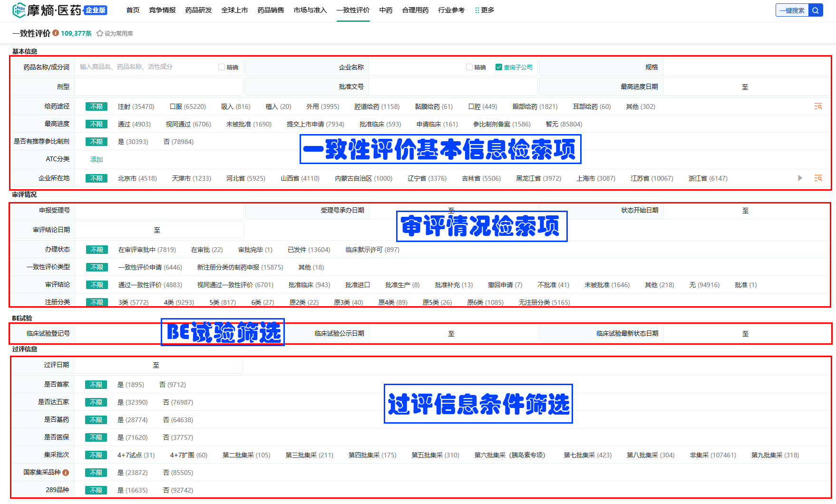Choose 是 (23872) for 国家集采品种
Screen dimensions: 836x504
133,473
